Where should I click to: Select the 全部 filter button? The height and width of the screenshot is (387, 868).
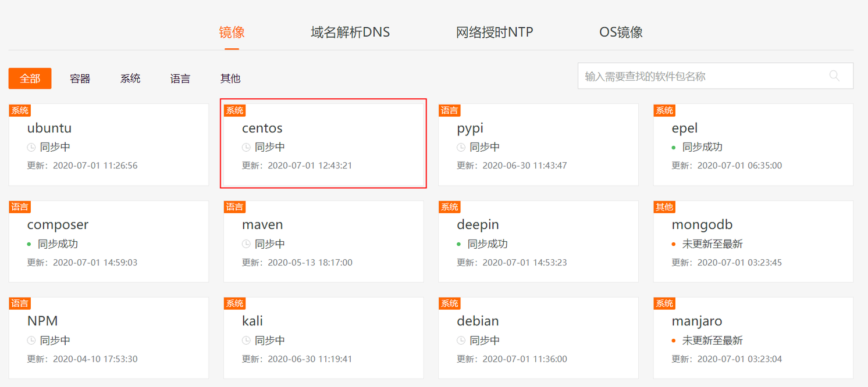point(30,78)
